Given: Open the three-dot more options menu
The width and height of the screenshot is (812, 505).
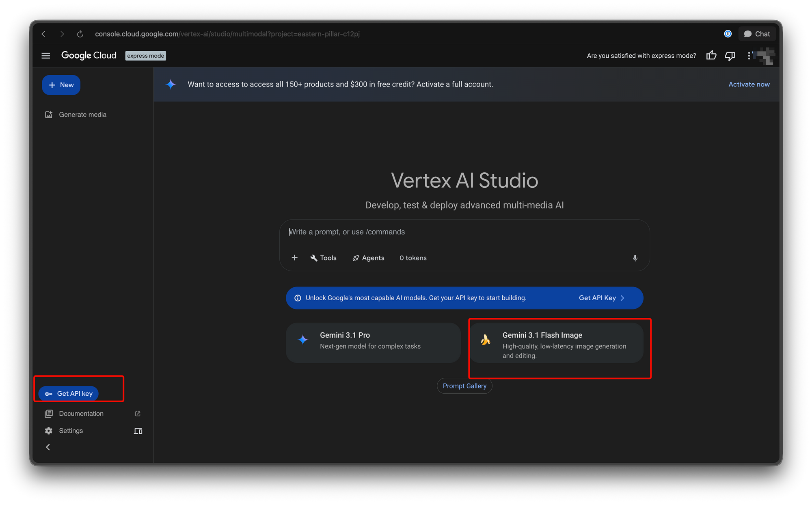Looking at the screenshot, I should point(749,56).
